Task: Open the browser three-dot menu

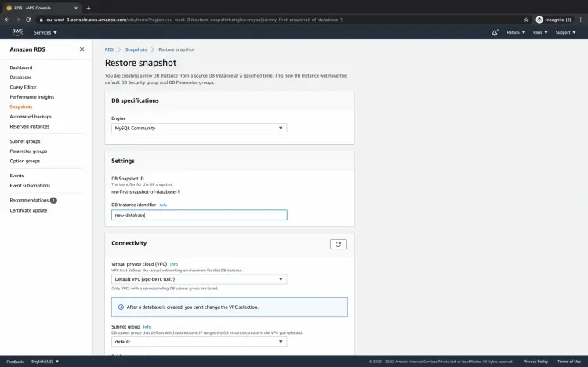Action: 580,20
